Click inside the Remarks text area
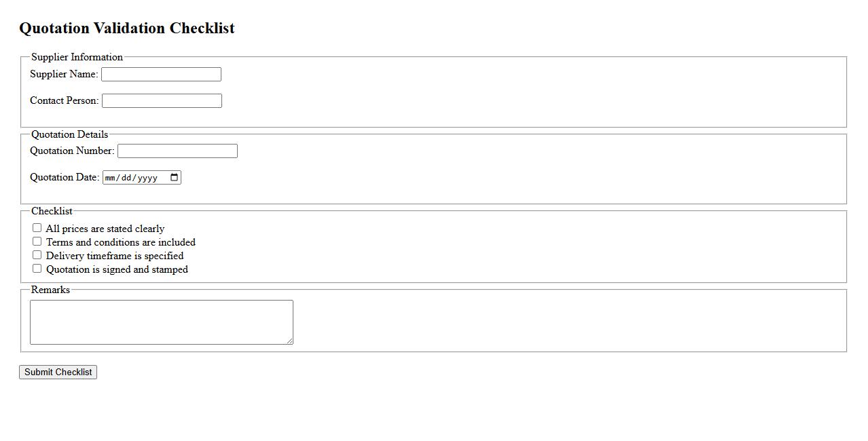Image resolution: width=868 pixels, height=441 pixels. 161,322
